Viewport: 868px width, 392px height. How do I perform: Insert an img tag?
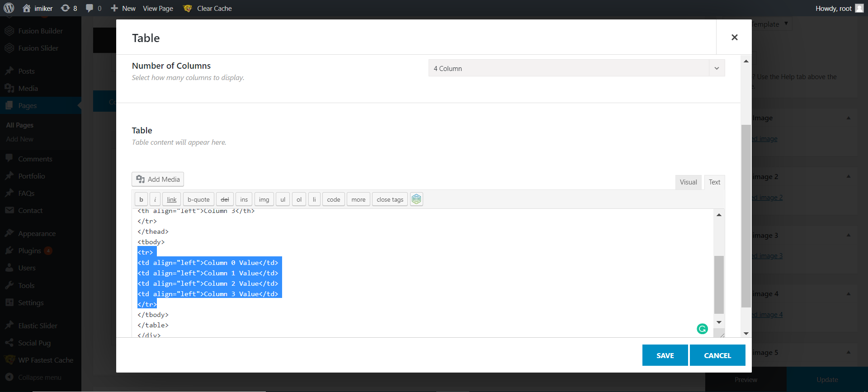(x=264, y=199)
